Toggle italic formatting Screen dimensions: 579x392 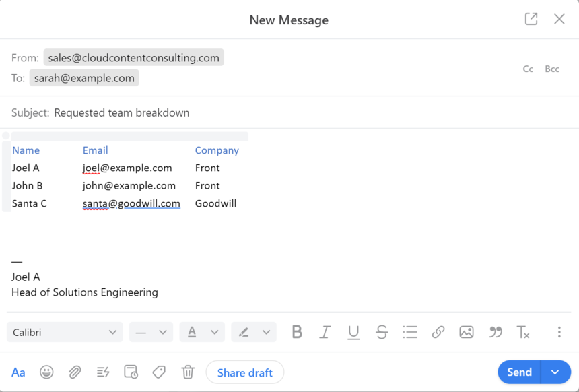[325, 332]
